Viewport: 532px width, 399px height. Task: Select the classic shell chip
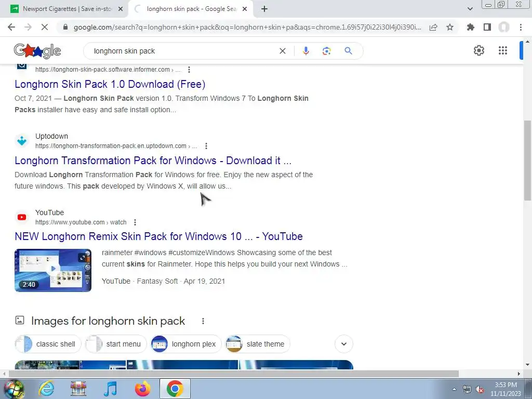pos(48,344)
